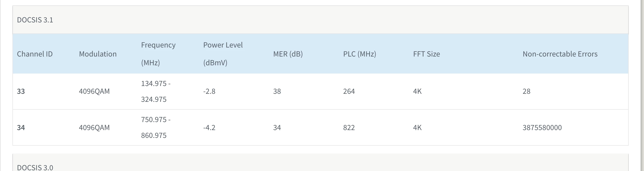Click the 134.975 - 324.975 frequency cell

point(155,91)
